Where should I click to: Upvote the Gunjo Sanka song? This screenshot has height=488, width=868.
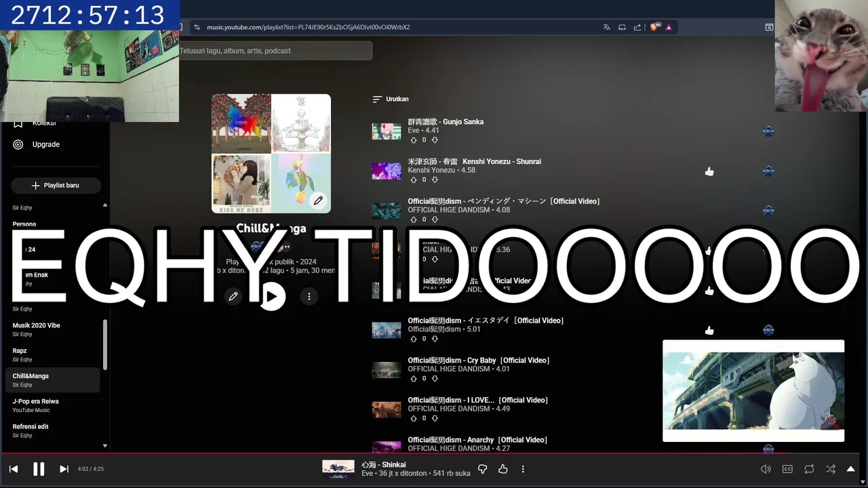414,140
